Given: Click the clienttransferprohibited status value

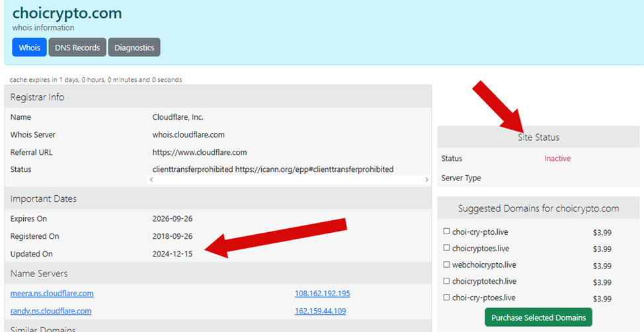Looking at the screenshot, I should point(272,169).
